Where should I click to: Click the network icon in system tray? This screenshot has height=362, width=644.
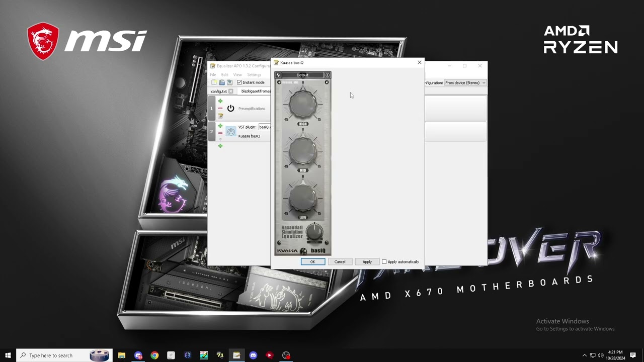592,355
